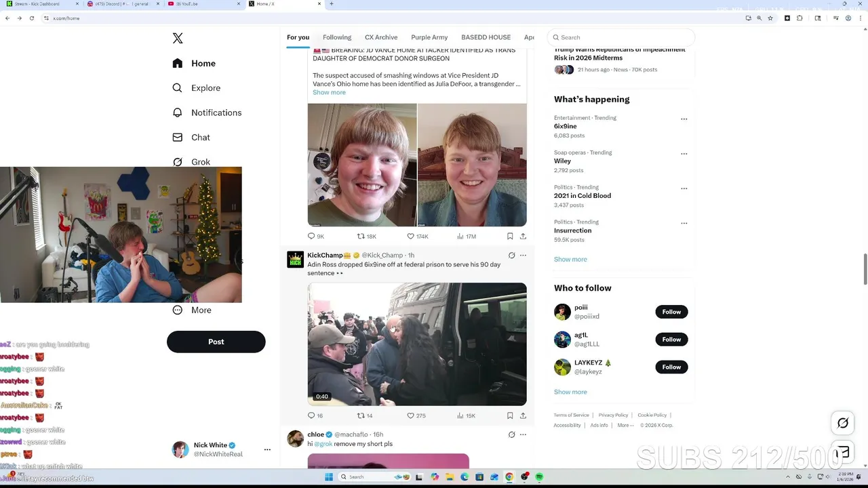View 15K analytics on KickChamp post
This screenshot has width=868, height=488.
[x=467, y=415]
